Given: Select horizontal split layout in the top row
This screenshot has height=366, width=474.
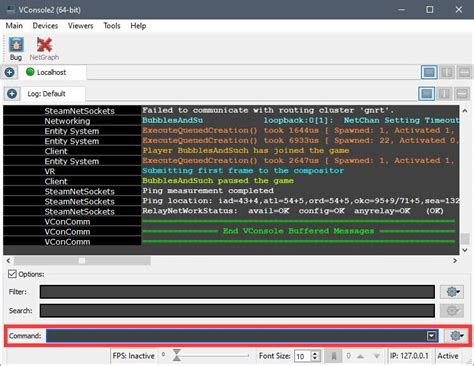Looking at the screenshot, I should point(464,72).
